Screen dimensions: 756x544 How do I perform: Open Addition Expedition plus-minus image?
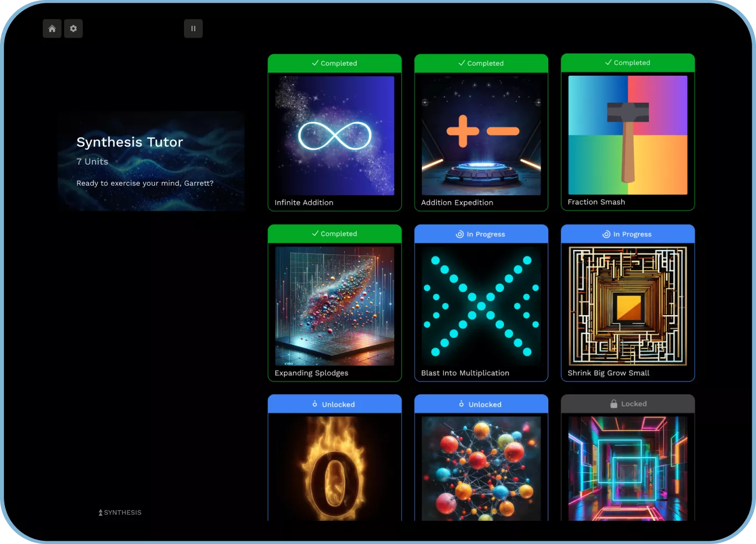click(481, 135)
